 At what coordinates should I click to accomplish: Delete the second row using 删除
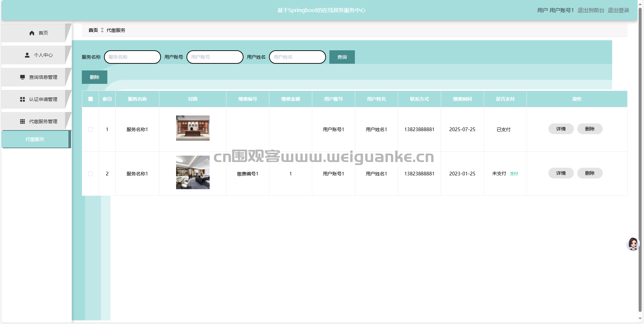[590, 173]
